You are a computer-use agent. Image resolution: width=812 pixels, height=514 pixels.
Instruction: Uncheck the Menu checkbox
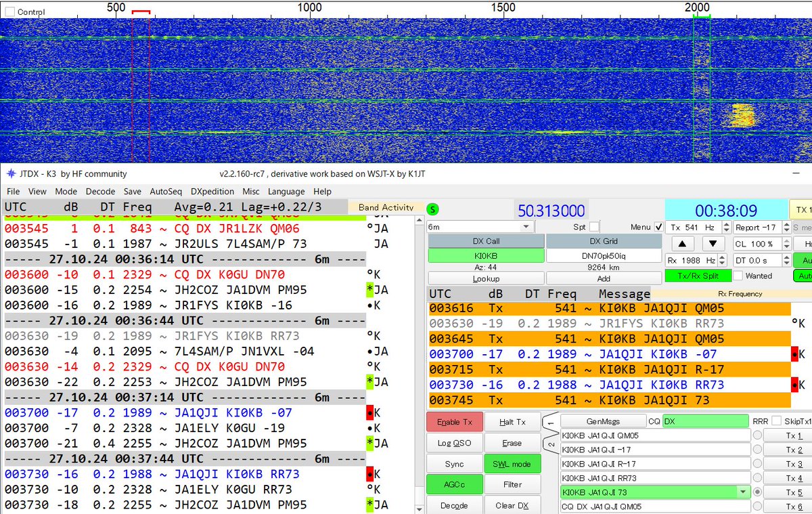click(659, 227)
